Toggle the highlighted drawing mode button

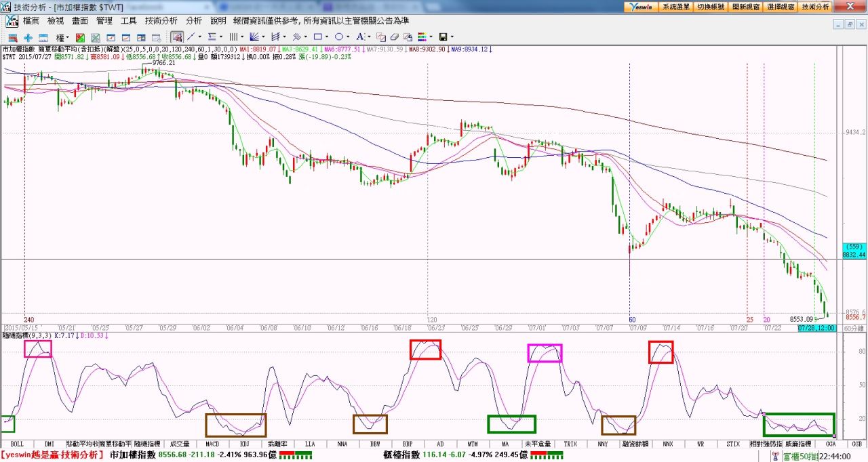coord(176,37)
